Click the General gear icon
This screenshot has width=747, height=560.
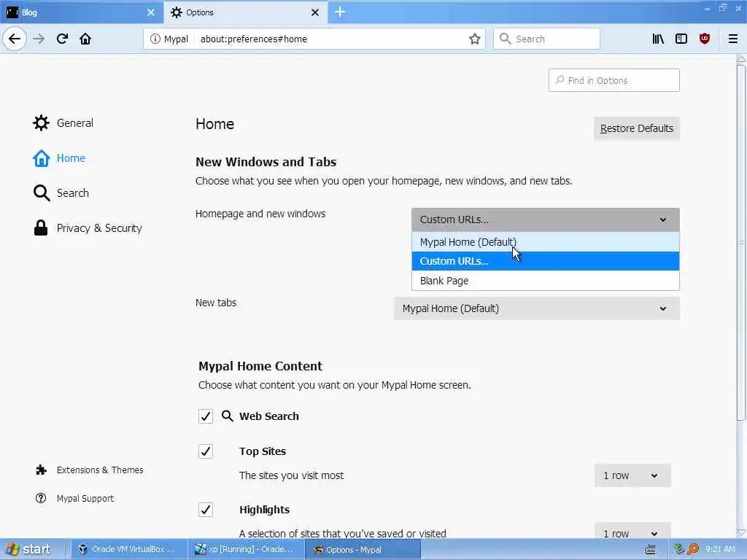[41, 122]
